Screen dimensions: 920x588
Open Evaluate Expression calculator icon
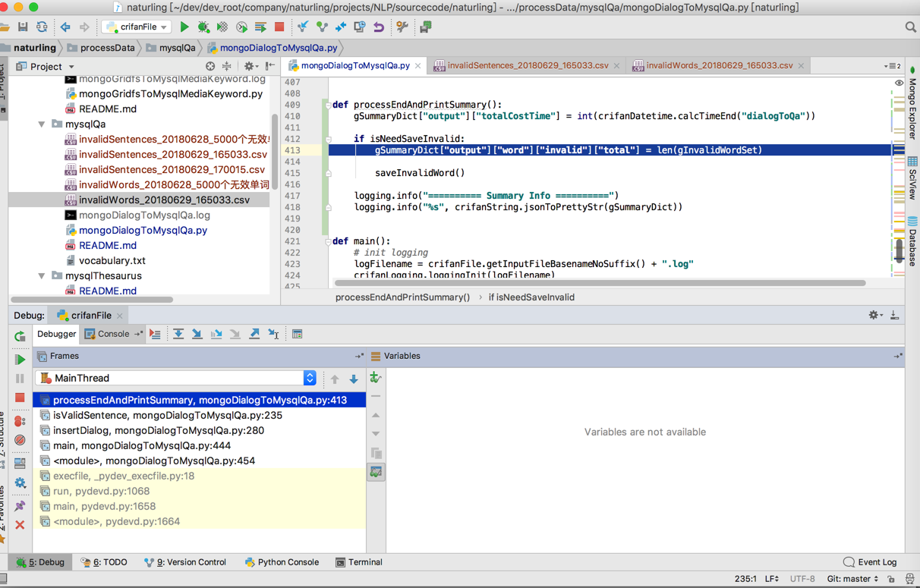click(297, 334)
